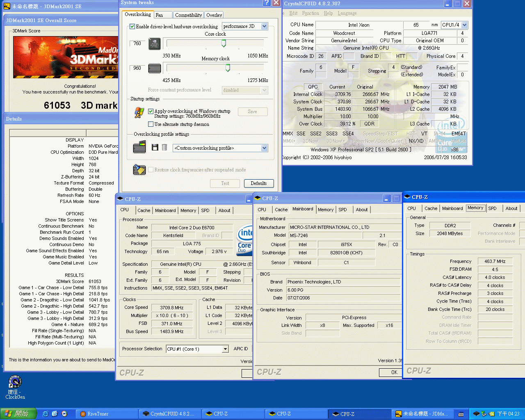Click the Intel Core 2 Duo logo in CPU-Z
Viewport: 525px width, 420px height.
point(245,240)
